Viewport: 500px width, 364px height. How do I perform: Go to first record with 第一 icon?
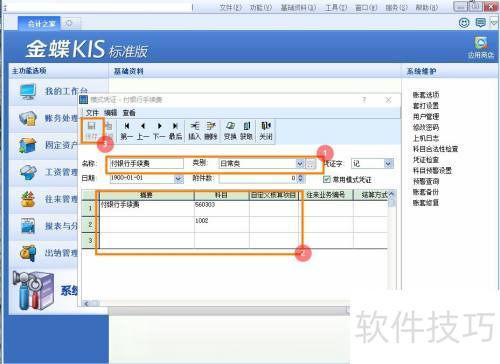127,130
